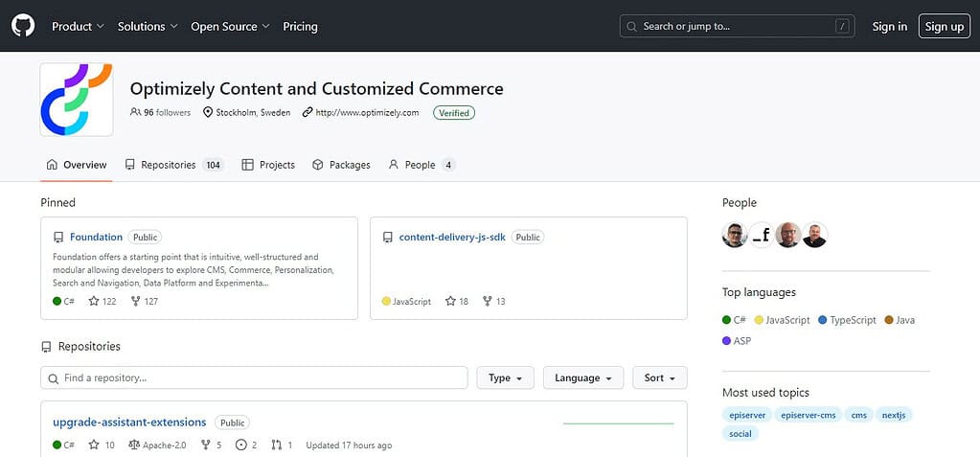
Task: Open fourth person avatar in People
Action: 814,235
